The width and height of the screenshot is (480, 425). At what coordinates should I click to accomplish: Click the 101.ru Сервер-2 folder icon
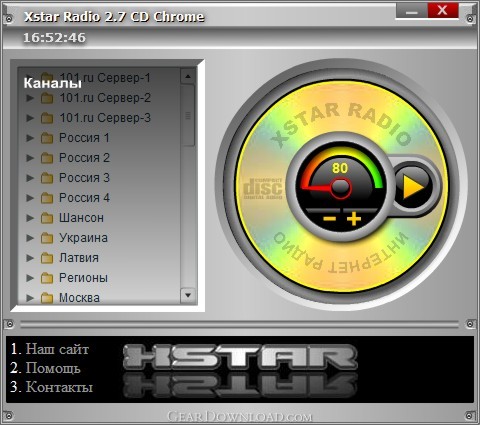click(47, 98)
